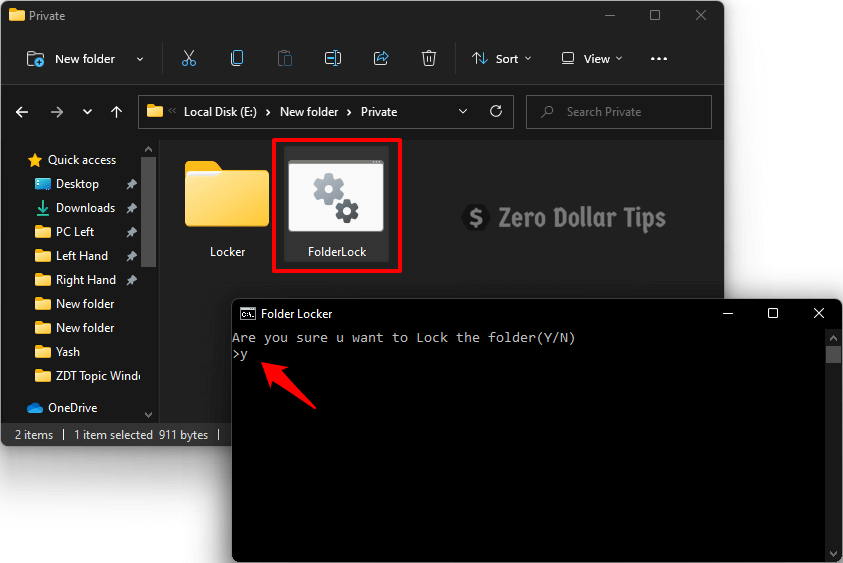The image size is (843, 563).
Task: Click the pin icon beside Left Hand
Action: (x=131, y=256)
